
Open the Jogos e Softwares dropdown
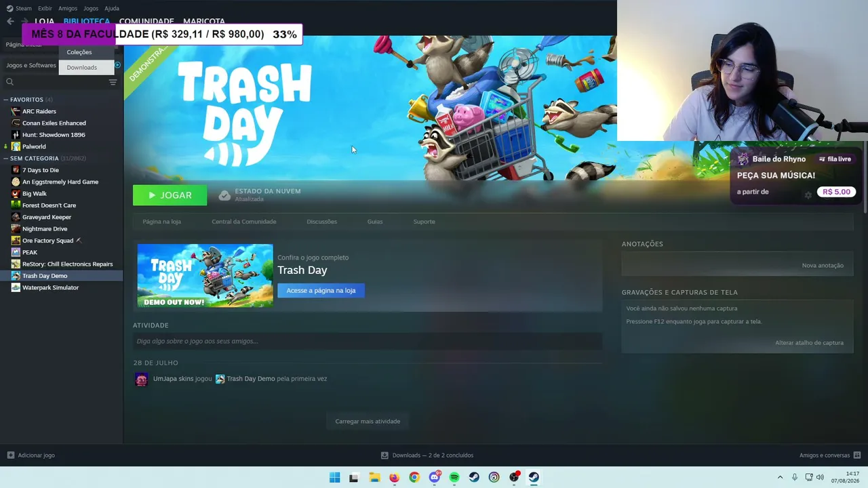[31, 65]
